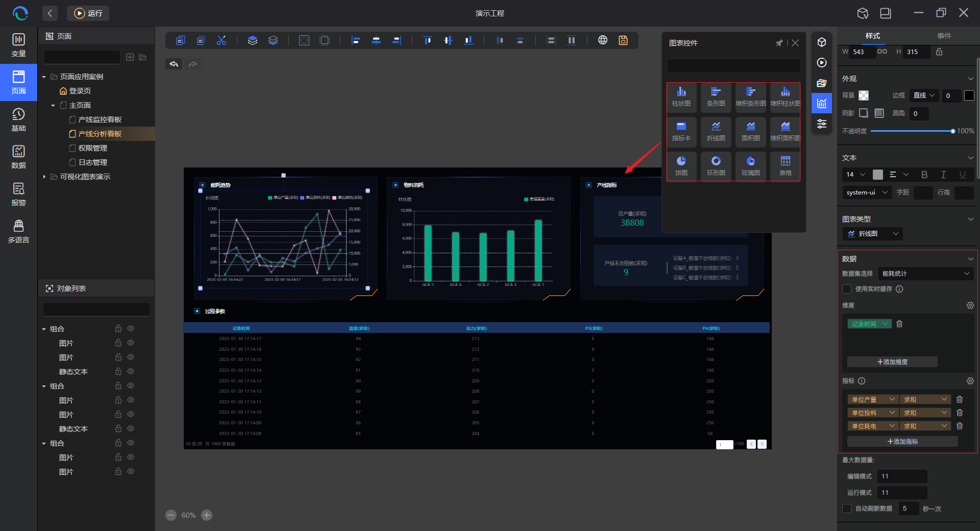Click the +添加指标 button
Viewport: 980px width, 531px height.
[x=902, y=442]
